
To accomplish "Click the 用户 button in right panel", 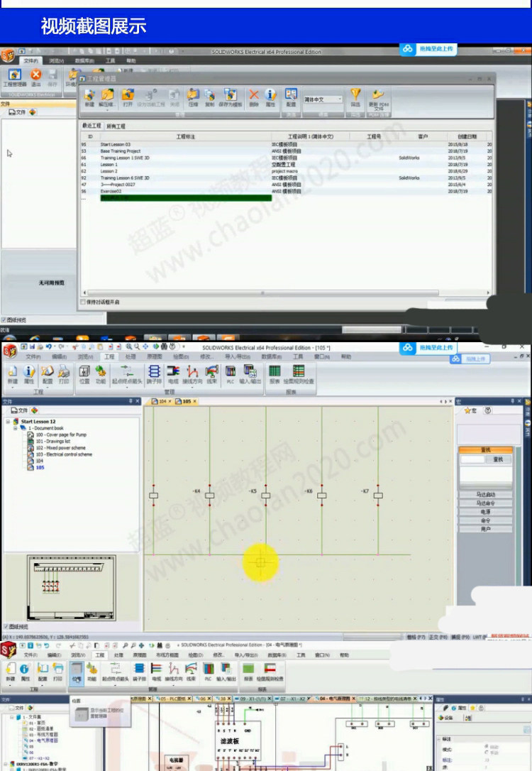I will click(485, 529).
